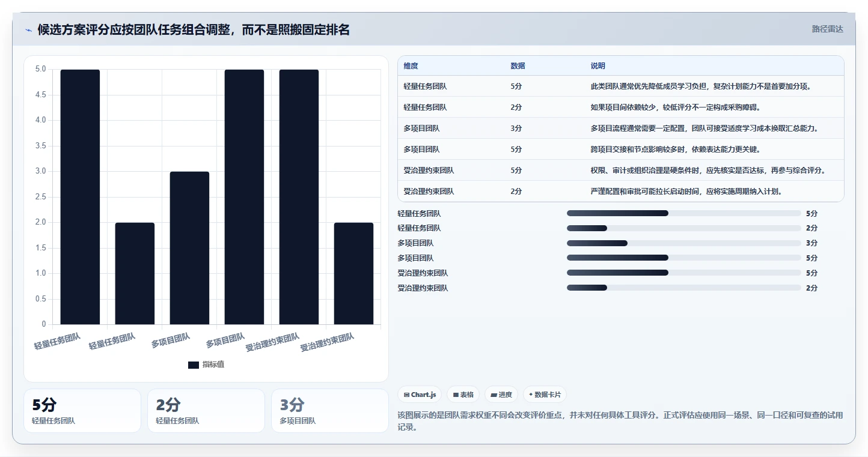Click the 4.5 tick on the chart axis
The width and height of the screenshot is (868, 457).
click(x=41, y=95)
